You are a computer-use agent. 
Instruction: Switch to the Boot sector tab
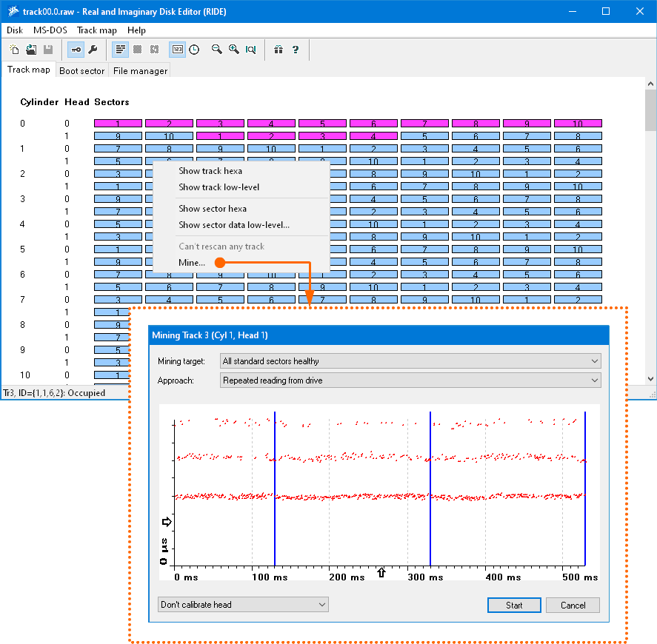(81, 71)
